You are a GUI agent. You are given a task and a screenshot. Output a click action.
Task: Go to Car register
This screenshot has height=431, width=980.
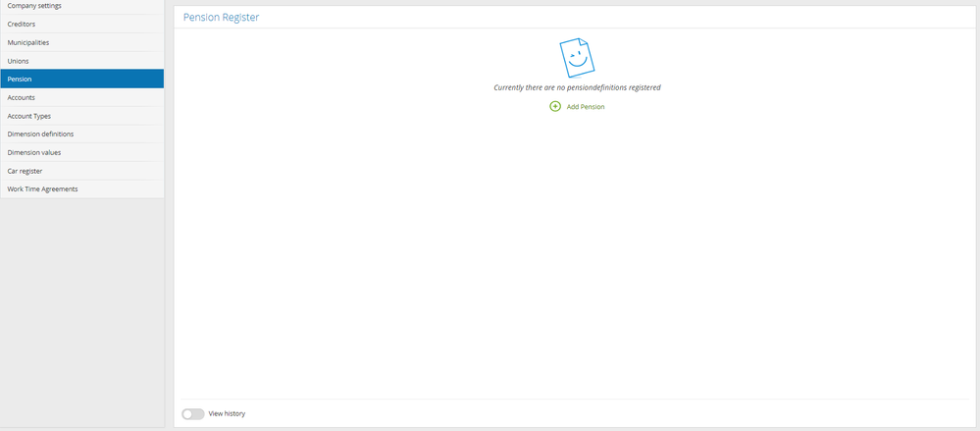pyautogui.click(x=81, y=171)
